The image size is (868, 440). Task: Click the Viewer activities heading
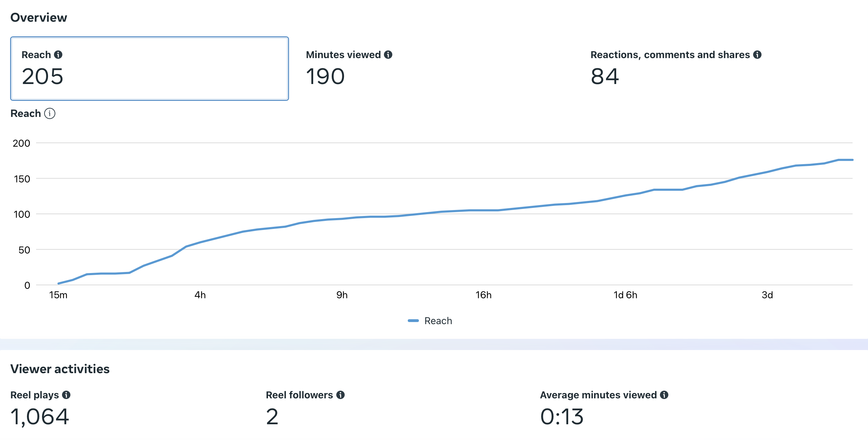click(60, 369)
